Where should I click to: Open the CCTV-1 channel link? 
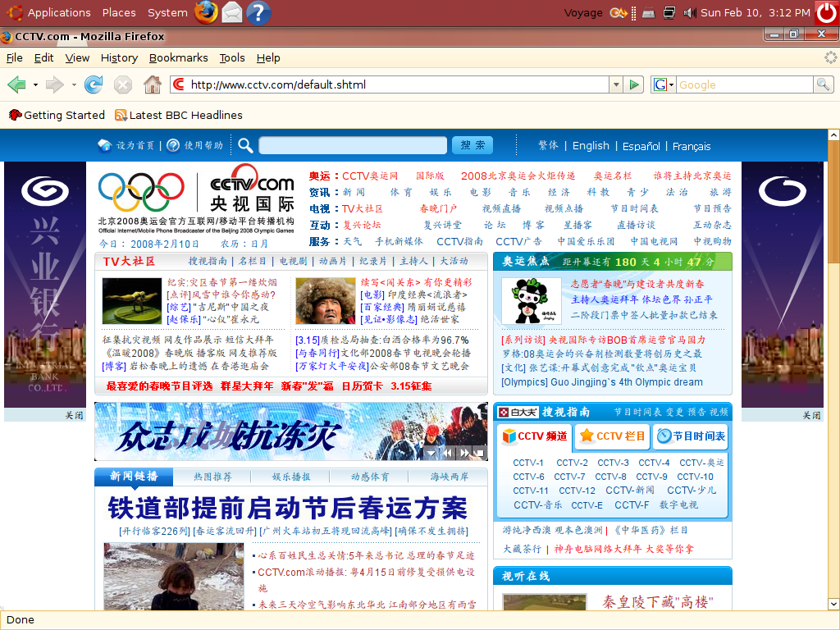click(x=528, y=463)
